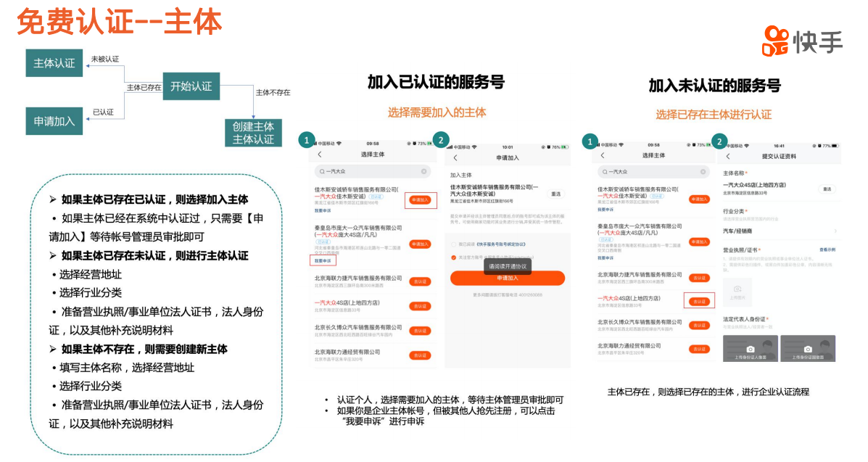The height and width of the screenshot is (462, 868).
Task: Clear search text in 加入已认证的服务号 phone
Action: coord(423,172)
